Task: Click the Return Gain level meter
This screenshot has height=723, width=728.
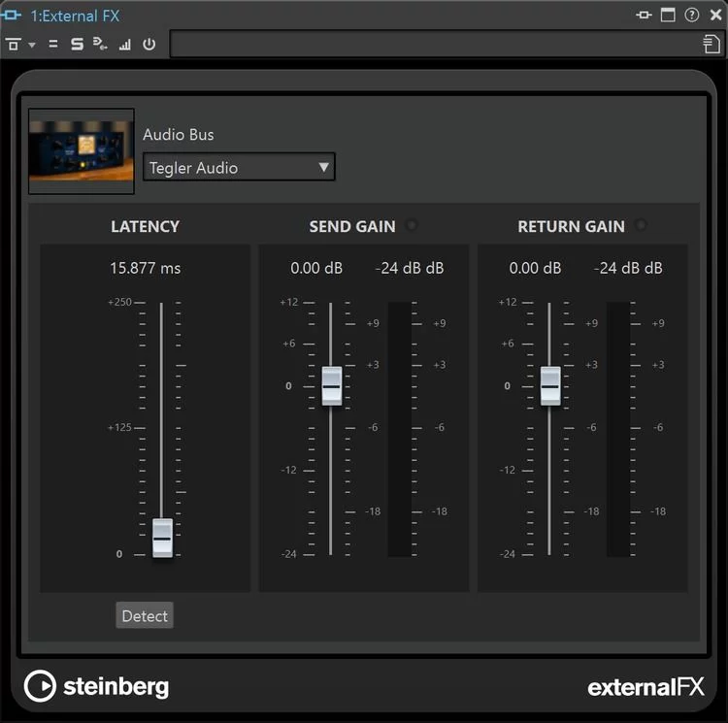Action: click(618, 429)
